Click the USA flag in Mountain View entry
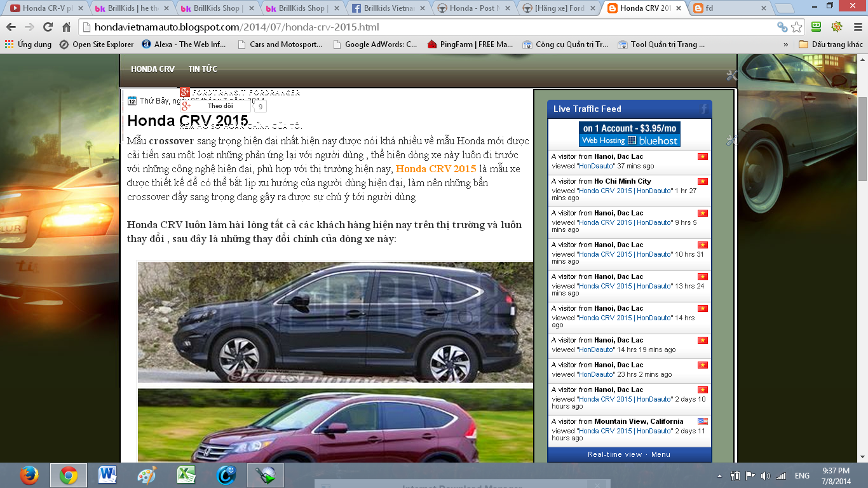The image size is (868, 488). coord(702,421)
